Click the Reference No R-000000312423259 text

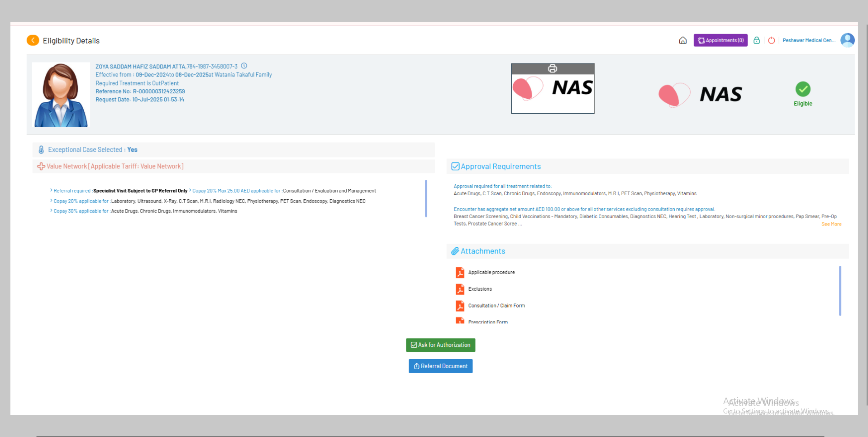[140, 91]
